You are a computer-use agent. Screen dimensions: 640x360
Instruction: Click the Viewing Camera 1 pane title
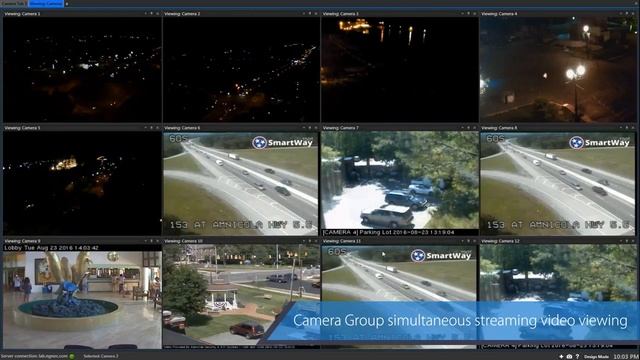pos(22,13)
